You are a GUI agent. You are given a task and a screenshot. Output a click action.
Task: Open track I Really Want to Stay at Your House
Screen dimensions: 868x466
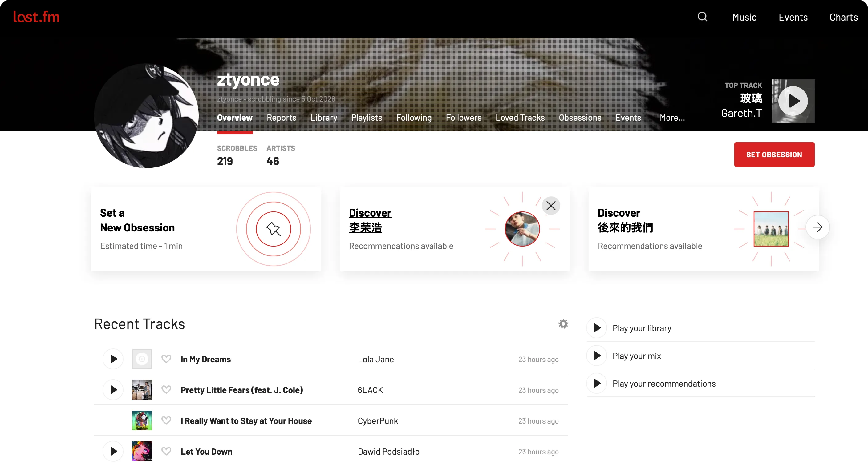point(246,420)
